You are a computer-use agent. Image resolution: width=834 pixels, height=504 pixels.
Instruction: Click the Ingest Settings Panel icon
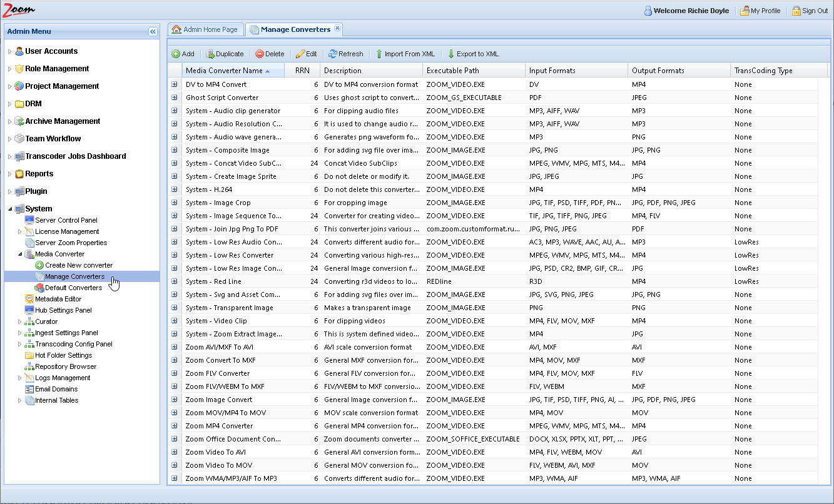pyautogui.click(x=29, y=333)
